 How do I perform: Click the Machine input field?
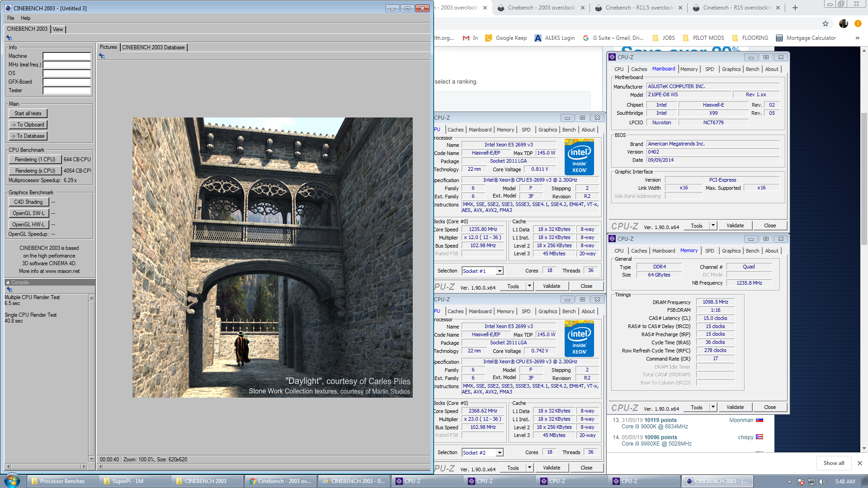pyautogui.click(x=67, y=56)
